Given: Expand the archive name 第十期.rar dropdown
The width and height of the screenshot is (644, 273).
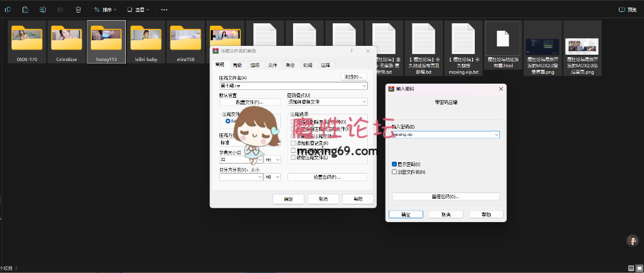Looking at the screenshot, I should [364, 86].
